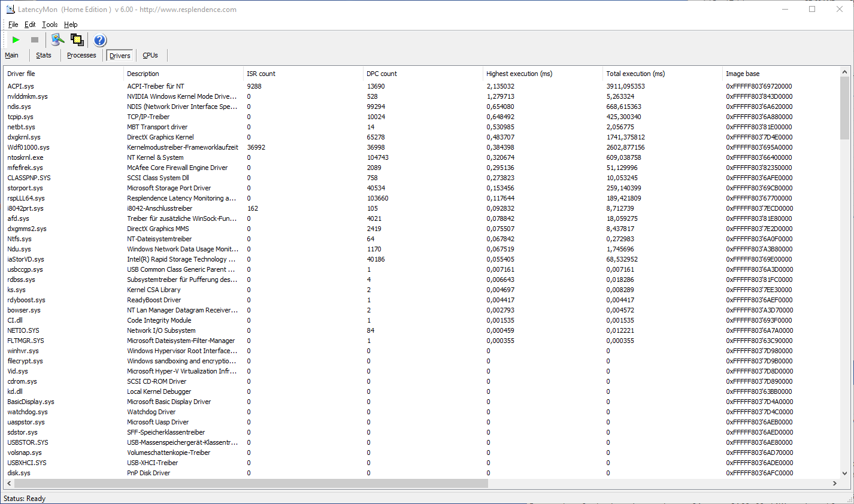The height and width of the screenshot is (504, 854).
Task: Select the iaStorVD.sys row
Action: [x=422, y=259]
